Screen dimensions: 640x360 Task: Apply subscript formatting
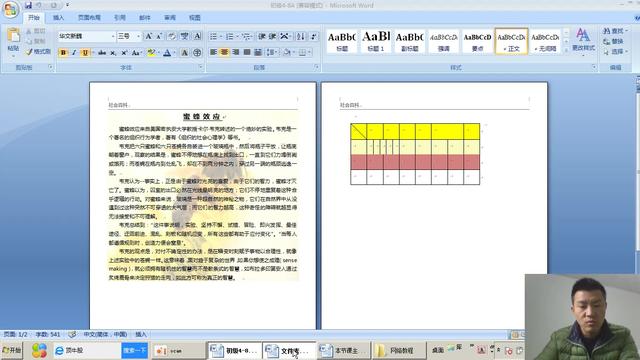pos(113,53)
